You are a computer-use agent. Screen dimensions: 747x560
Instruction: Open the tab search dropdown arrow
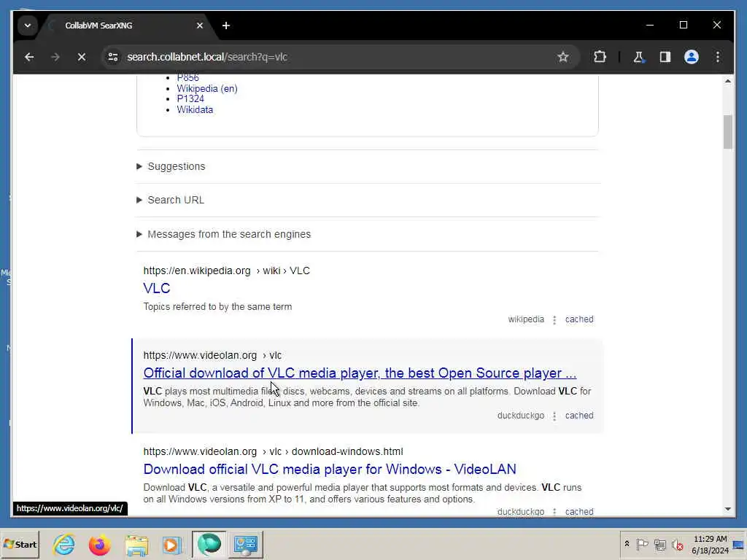coord(28,26)
